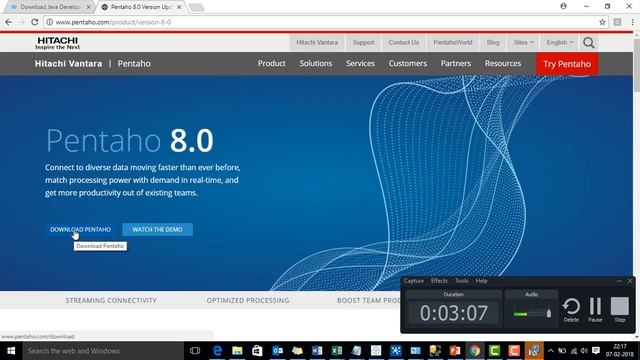Click the Pentaho brand link in nav bar
The width and height of the screenshot is (640, 360).
click(x=134, y=64)
